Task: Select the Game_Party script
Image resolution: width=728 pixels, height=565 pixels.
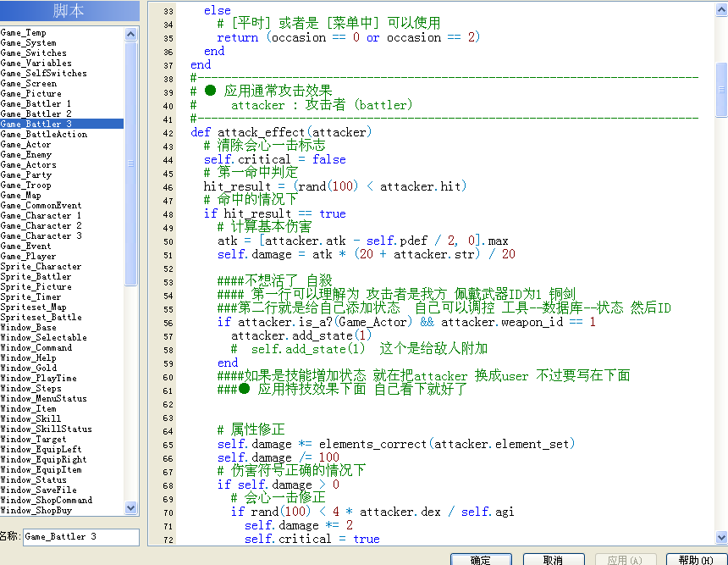Action: (x=26, y=175)
